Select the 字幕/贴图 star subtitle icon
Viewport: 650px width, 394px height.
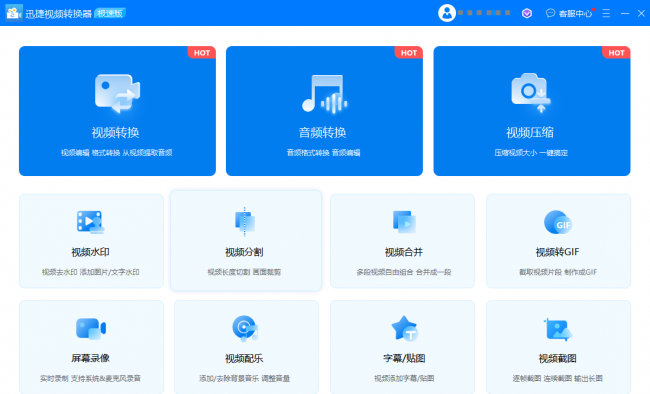(405, 328)
